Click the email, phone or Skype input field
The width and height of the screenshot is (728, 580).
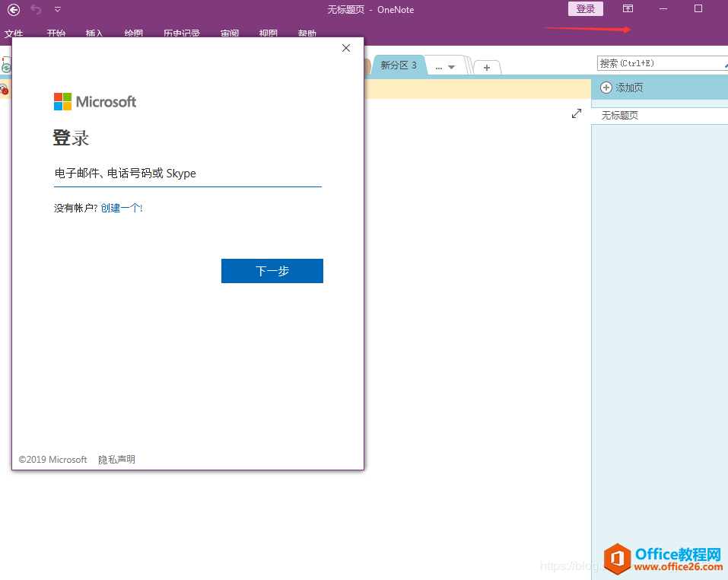tap(188, 174)
